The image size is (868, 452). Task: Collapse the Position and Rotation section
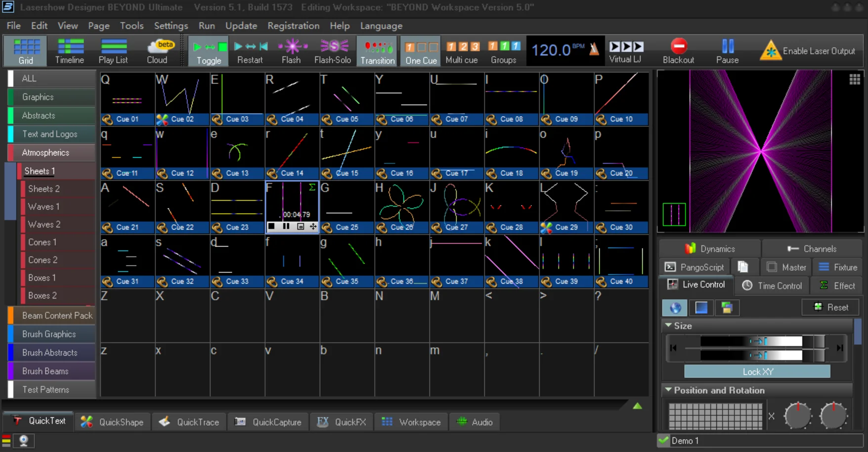tap(668, 390)
